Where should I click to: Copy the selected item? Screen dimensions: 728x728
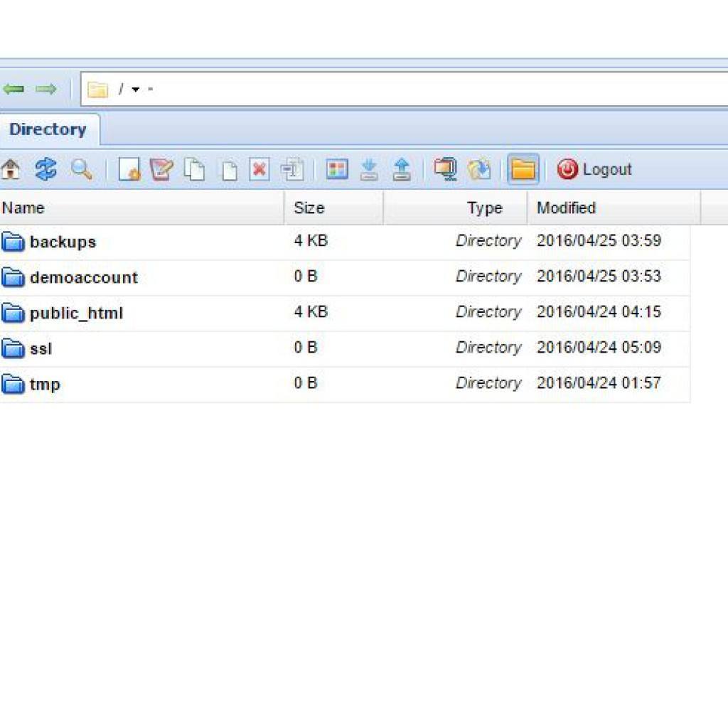[x=196, y=169]
